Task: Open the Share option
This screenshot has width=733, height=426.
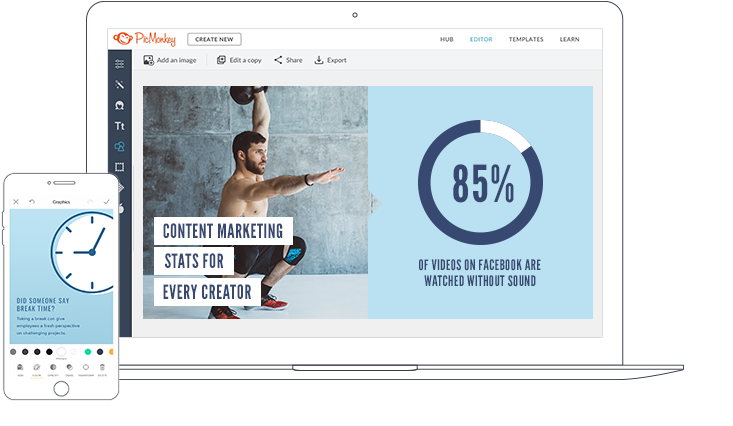Action: [288, 60]
